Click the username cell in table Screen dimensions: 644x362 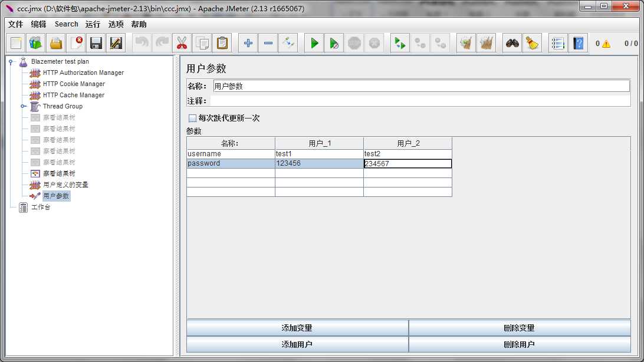click(x=231, y=154)
